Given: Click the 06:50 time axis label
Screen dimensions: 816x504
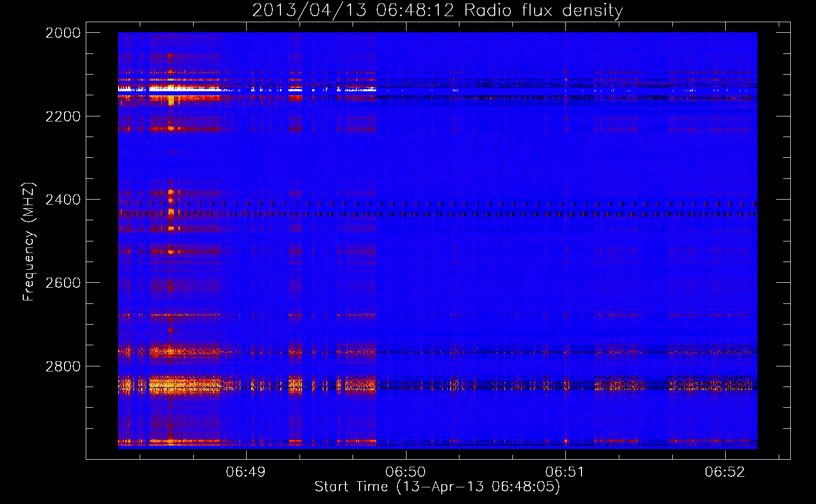Looking at the screenshot, I should 405,472.
